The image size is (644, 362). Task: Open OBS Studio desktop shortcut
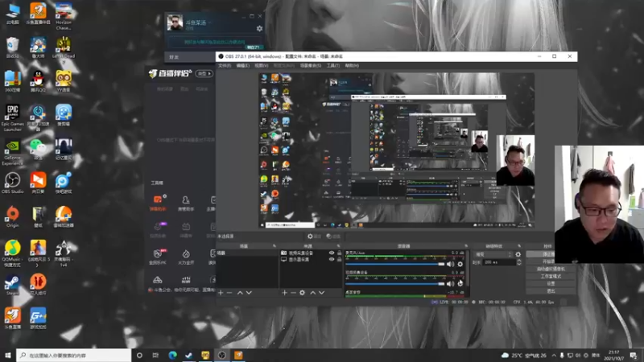coord(12,183)
